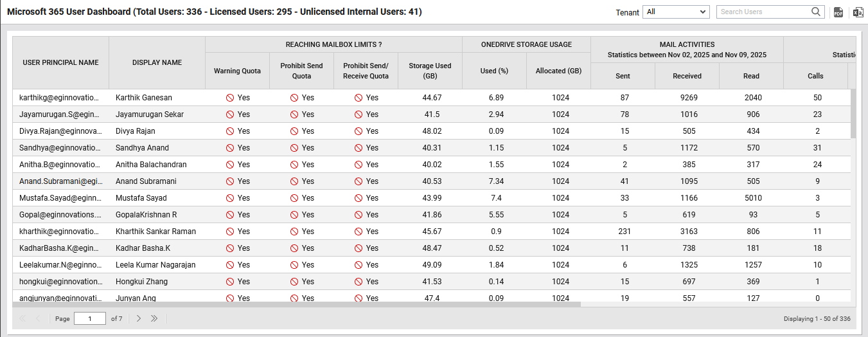Click the vertical table scrollbar thumb
The image size is (868, 337).
[853, 113]
